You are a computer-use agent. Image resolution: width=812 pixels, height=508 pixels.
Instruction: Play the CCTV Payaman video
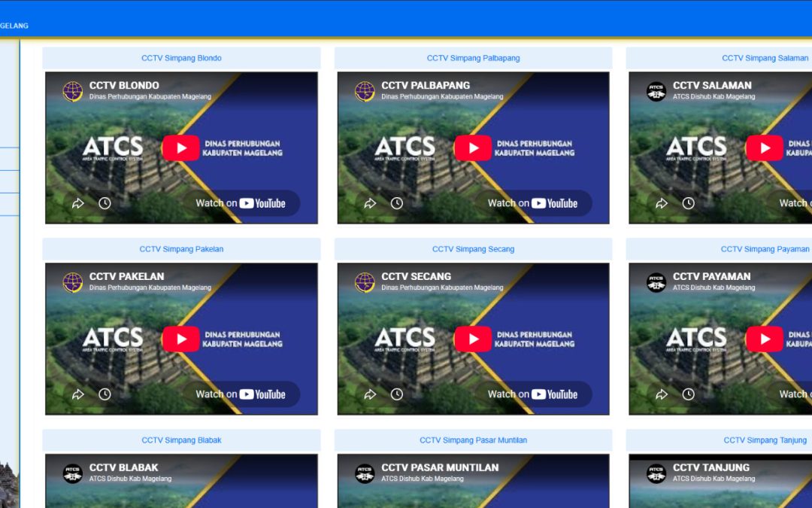coord(765,339)
